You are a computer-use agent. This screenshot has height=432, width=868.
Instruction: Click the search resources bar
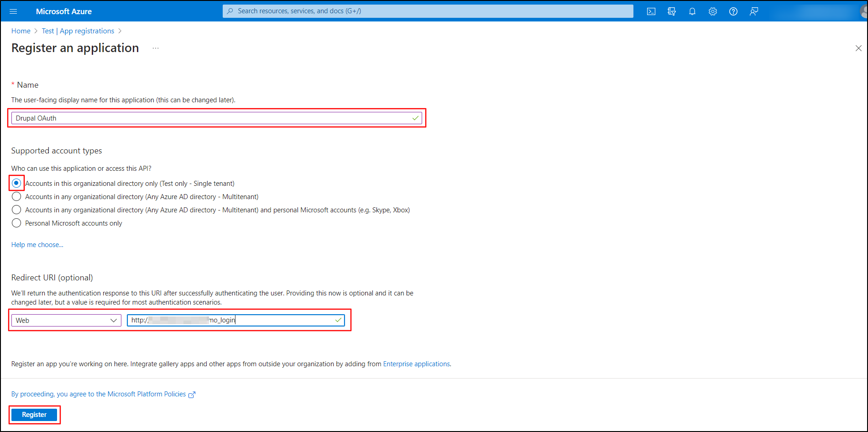pos(428,11)
